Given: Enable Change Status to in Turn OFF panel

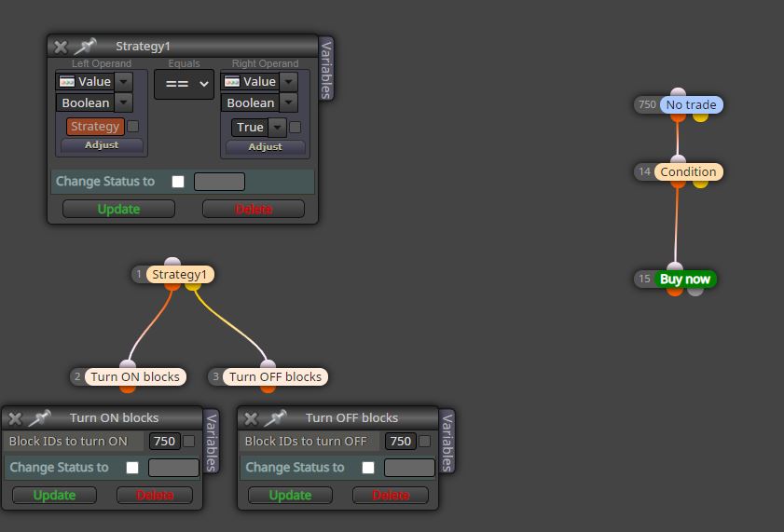Looking at the screenshot, I should pyautogui.click(x=368, y=468).
